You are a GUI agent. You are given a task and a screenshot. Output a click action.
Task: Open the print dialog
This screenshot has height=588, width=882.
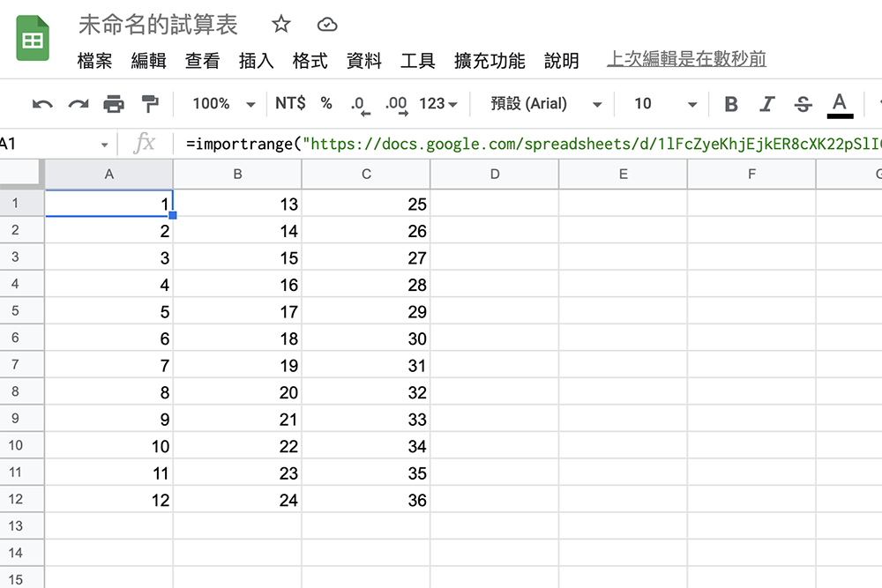pyautogui.click(x=115, y=103)
